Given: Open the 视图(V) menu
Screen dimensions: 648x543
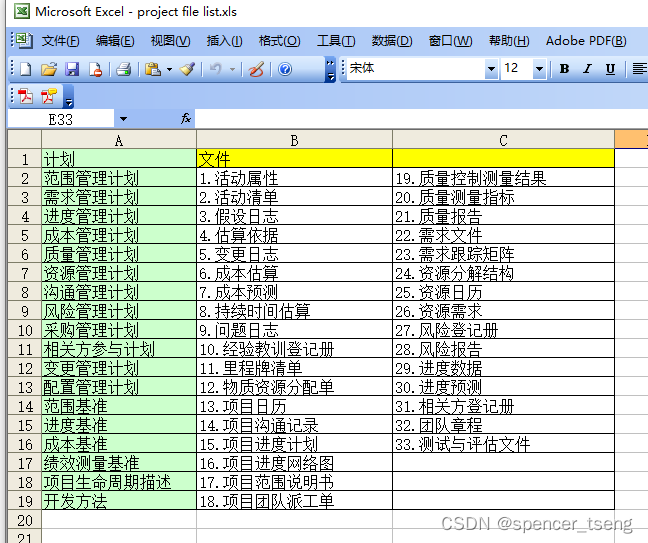Looking at the screenshot, I should [170, 41].
